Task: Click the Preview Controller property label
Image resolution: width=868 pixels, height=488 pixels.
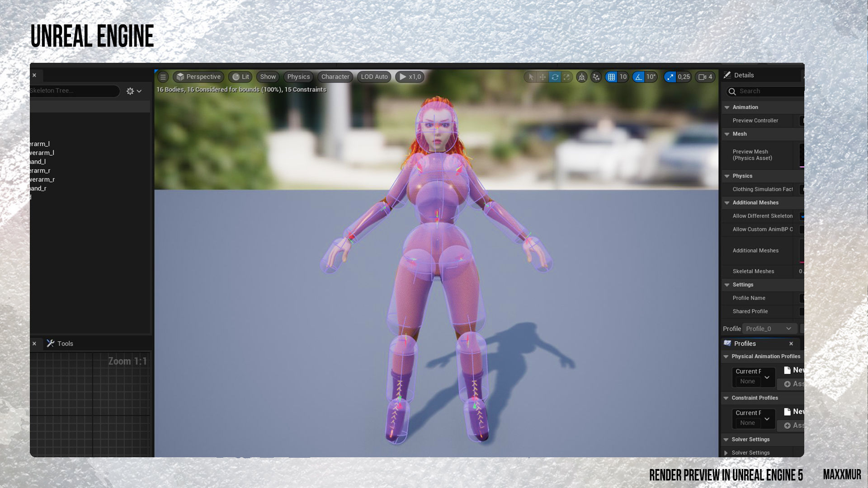Action: click(x=755, y=121)
